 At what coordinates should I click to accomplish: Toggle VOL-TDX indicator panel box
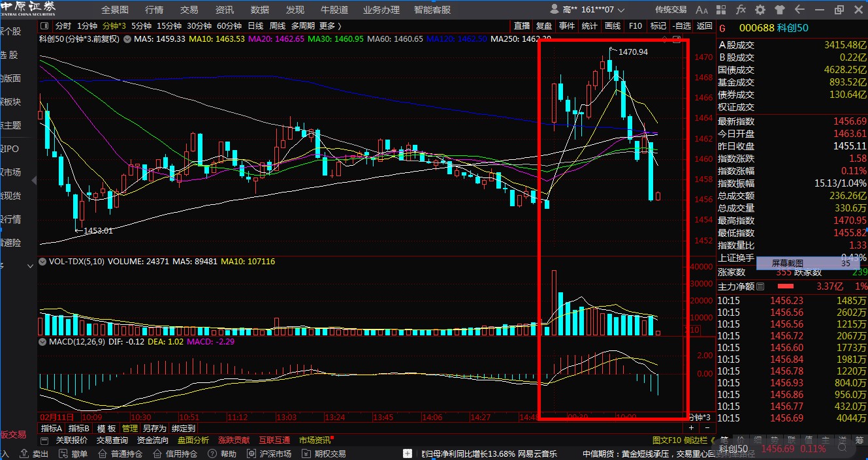click(43, 262)
